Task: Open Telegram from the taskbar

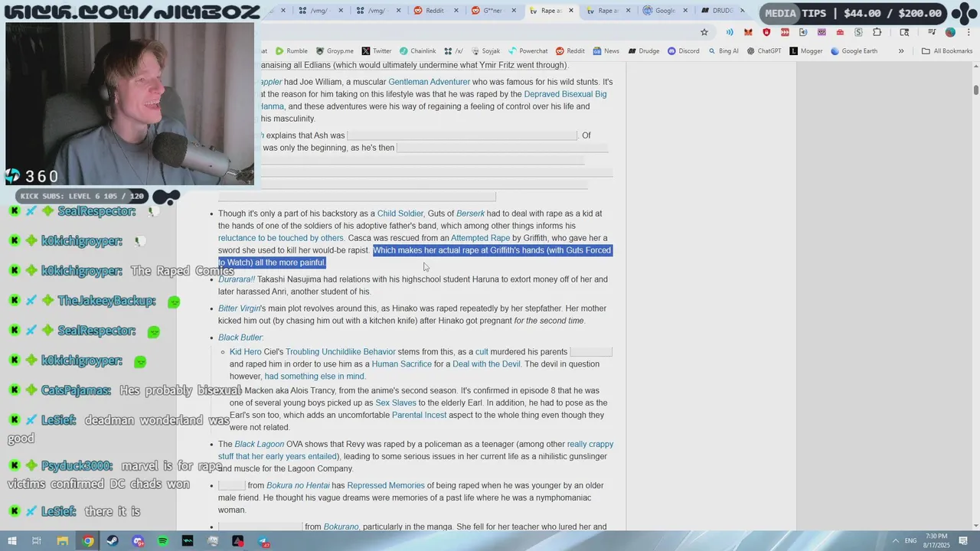Action: [263, 541]
